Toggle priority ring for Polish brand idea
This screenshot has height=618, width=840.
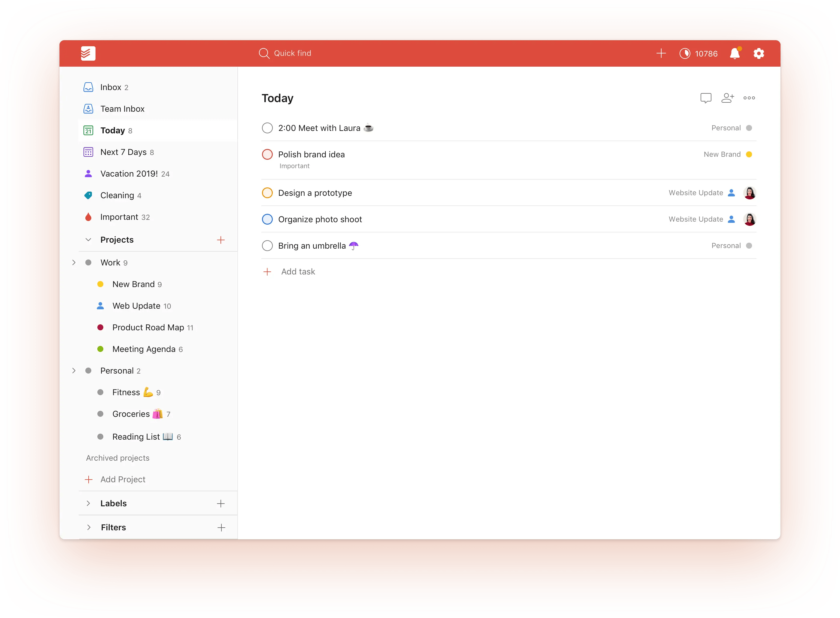pos(267,154)
